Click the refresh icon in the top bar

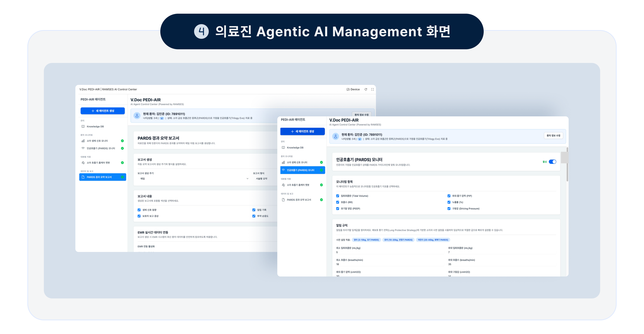(366, 89)
